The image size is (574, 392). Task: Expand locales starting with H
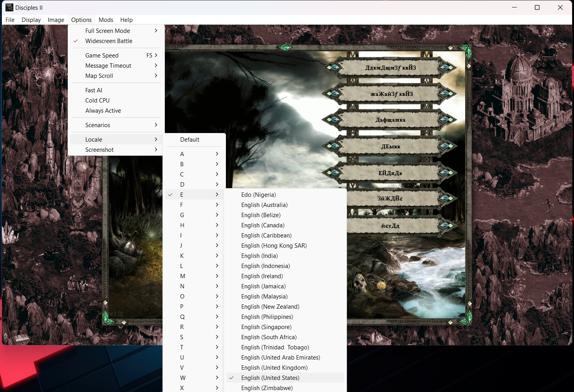click(x=194, y=225)
